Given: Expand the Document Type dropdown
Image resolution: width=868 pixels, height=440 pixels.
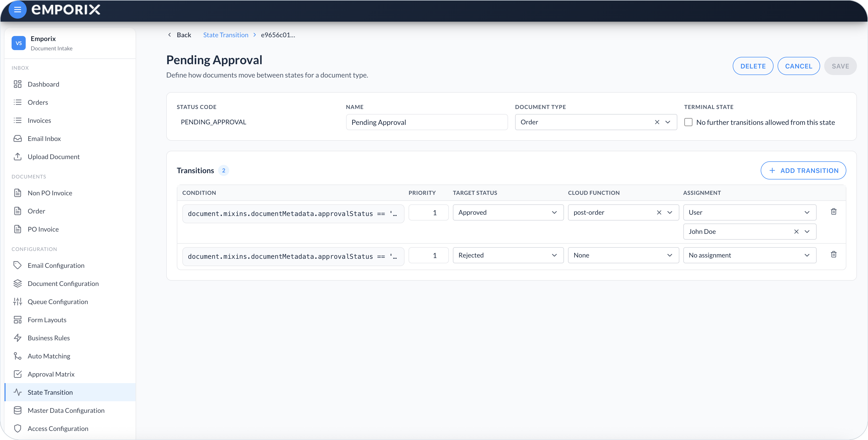Looking at the screenshot, I should click(668, 122).
